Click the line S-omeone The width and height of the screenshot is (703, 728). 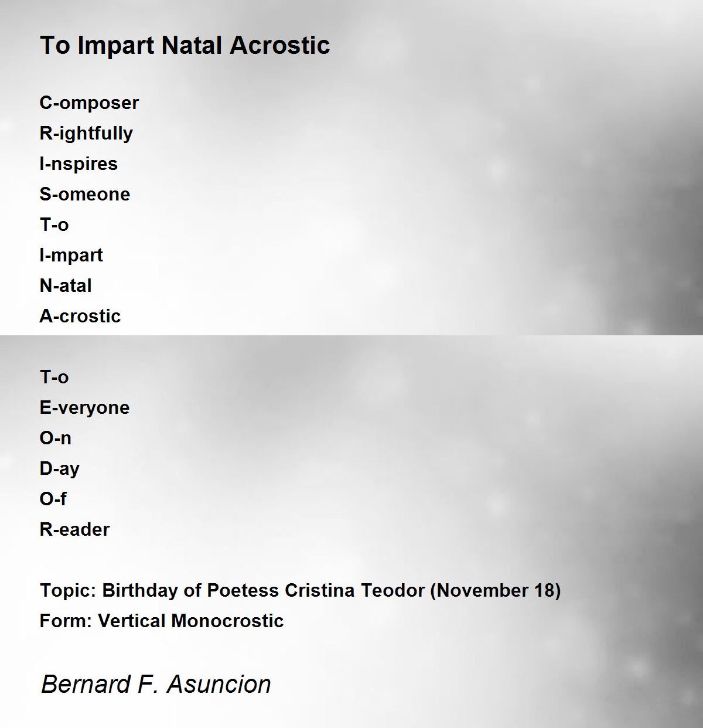(85, 194)
